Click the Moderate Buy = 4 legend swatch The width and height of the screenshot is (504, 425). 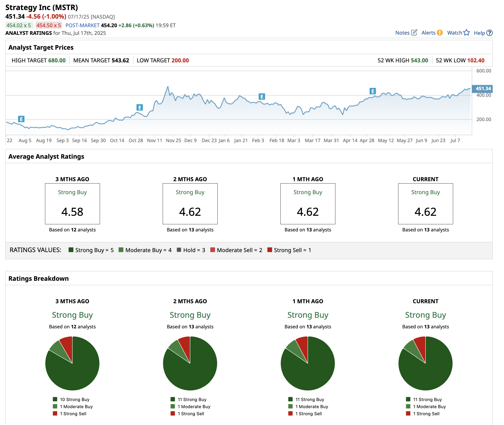coord(121,250)
